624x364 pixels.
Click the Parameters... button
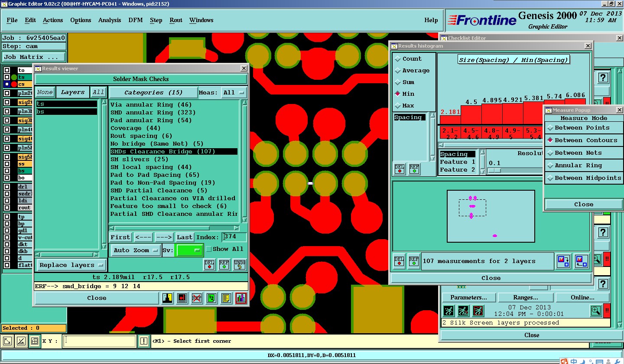(468, 298)
